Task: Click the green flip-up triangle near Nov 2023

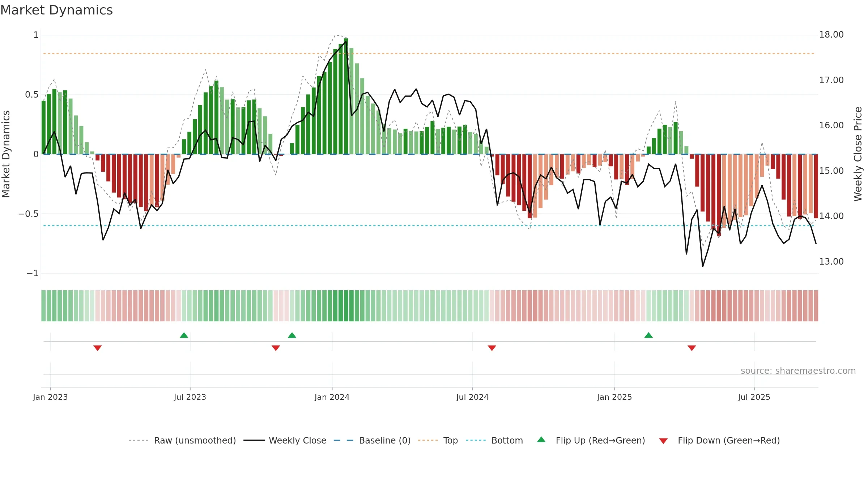Action: pos(292,335)
